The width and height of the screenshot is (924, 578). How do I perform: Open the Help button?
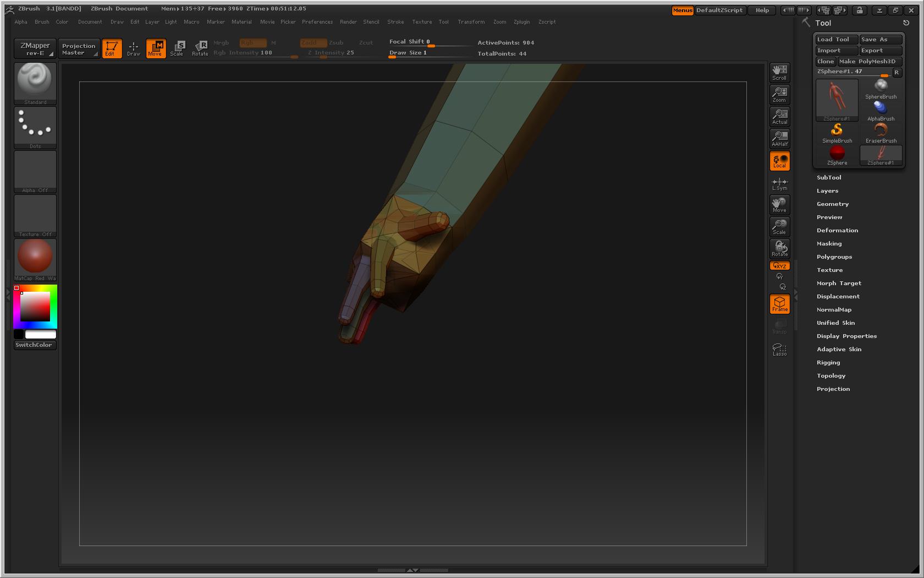click(762, 10)
